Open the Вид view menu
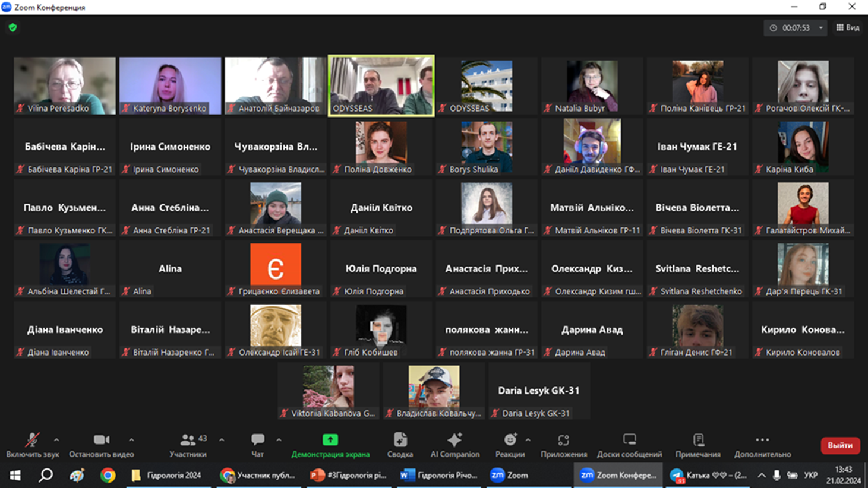Viewport: 868px width, 488px height. [x=848, y=27]
